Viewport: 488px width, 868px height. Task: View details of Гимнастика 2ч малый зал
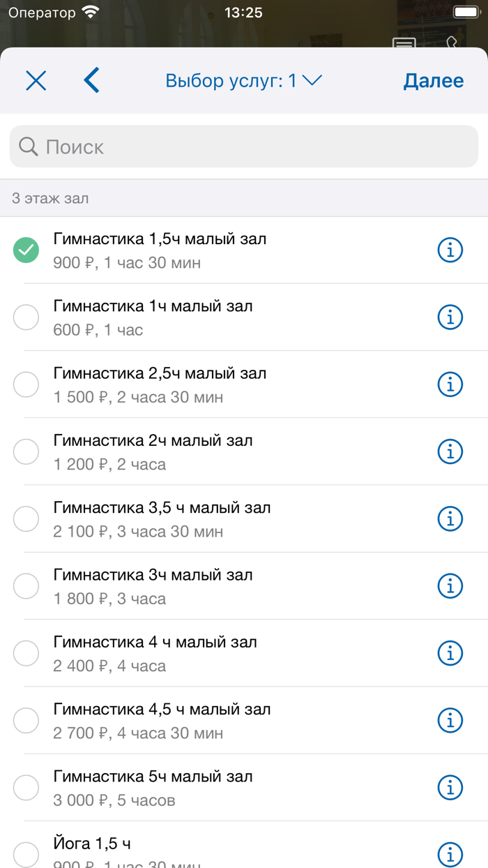click(450, 451)
